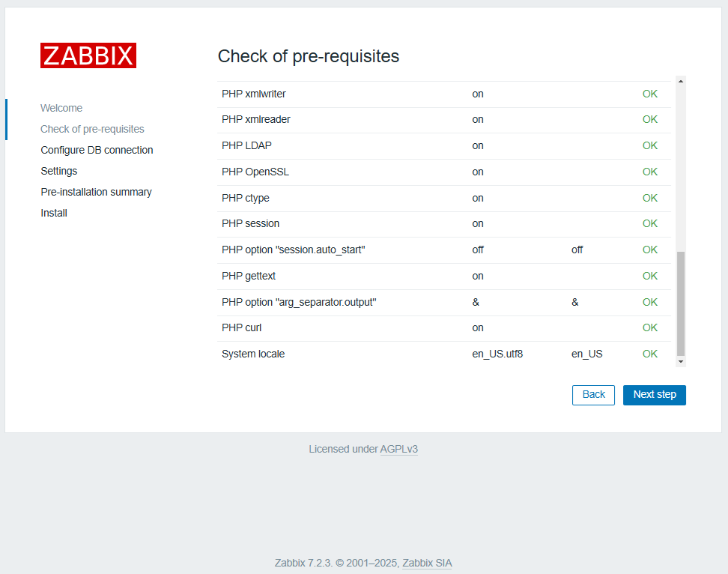Click the 'PHP session' row label
The image size is (728, 574).
[x=250, y=223]
